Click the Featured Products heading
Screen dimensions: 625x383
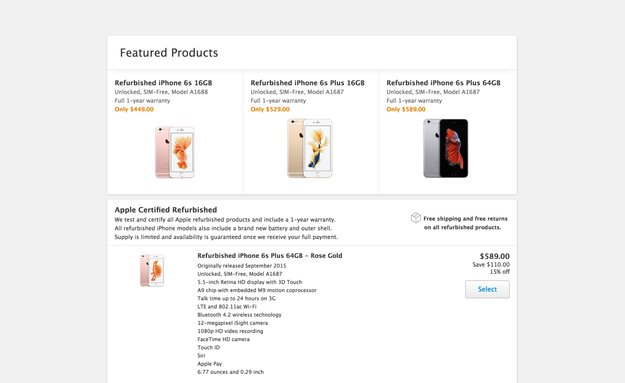tap(169, 53)
